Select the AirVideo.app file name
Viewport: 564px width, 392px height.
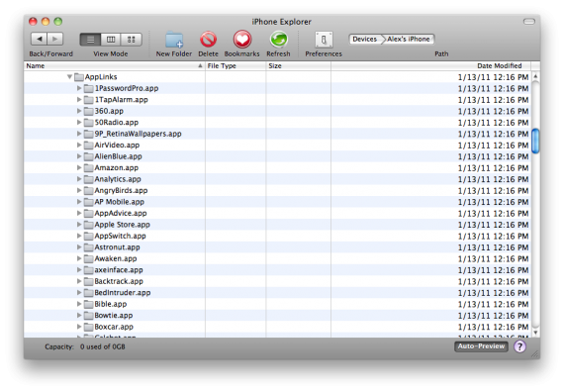click(117, 145)
